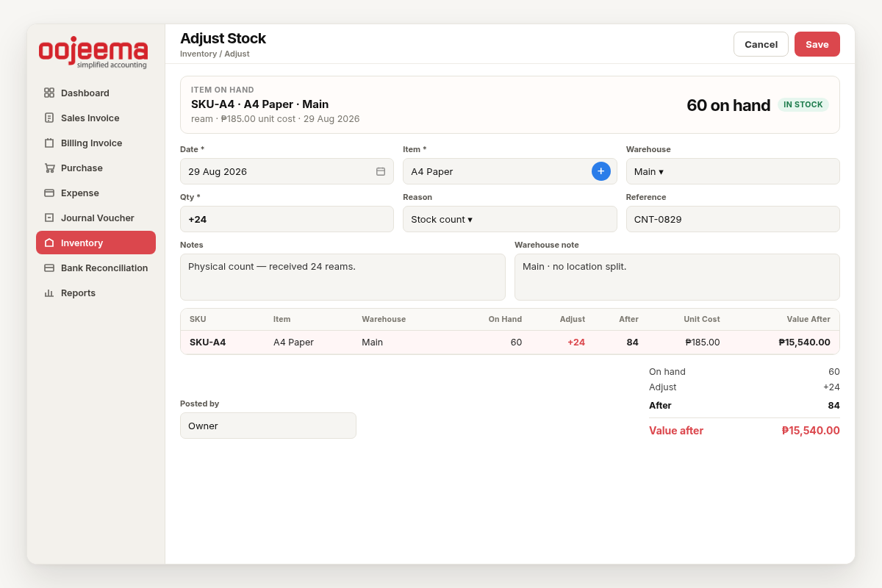Select the Inventory menu item
Screen dimensions: 882x588
(96, 243)
